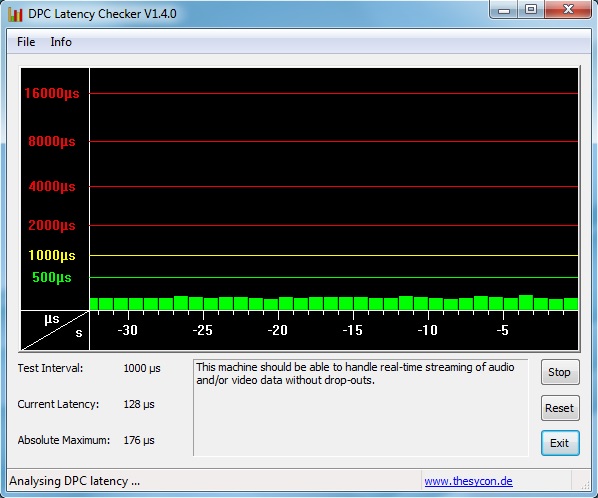This screenshot has height=498, width=598.
Task: Open the Info menu
Action: pos(61,42)
